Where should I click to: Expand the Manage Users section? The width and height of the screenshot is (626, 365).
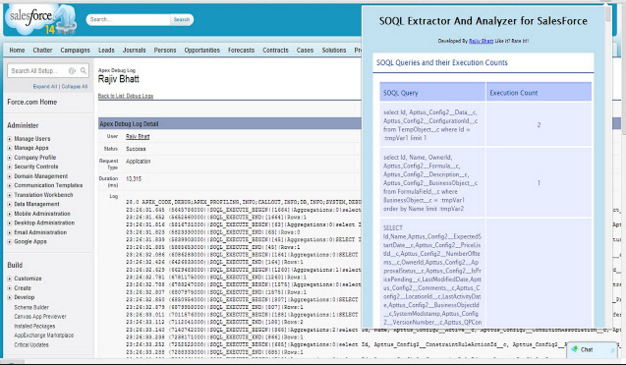tap(10, 139)
